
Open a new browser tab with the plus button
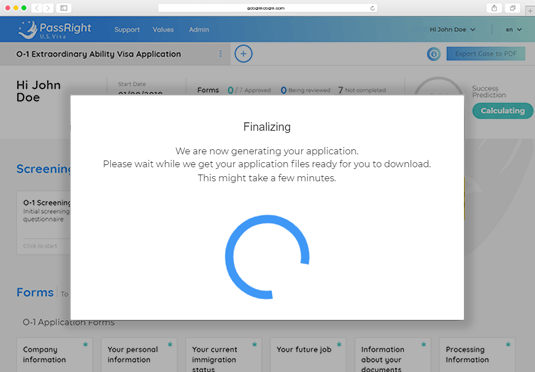(530, 11)
